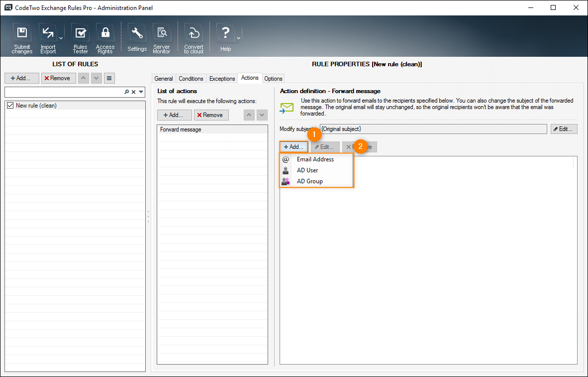This screenshot has width=588, height=377.
Task: Remove the selected action from the list
Action: pyautogui.click(x=211, y=115)
